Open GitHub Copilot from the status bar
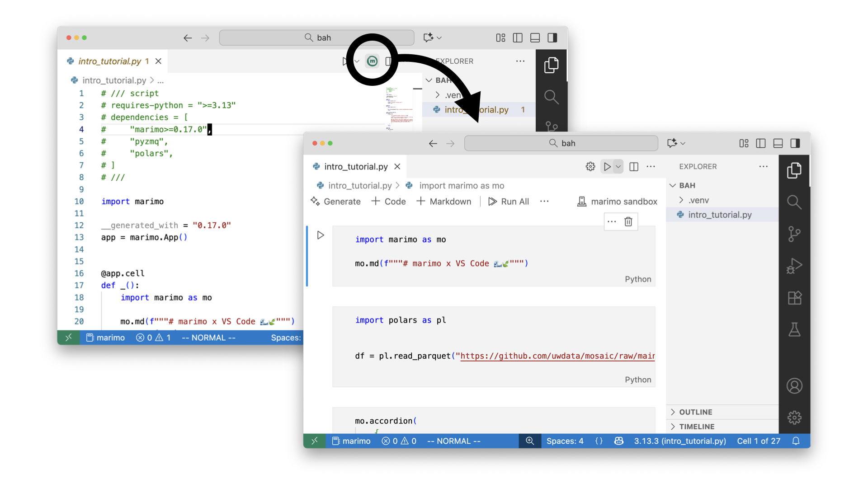868x488 pixels. click(x=618, y=441)
